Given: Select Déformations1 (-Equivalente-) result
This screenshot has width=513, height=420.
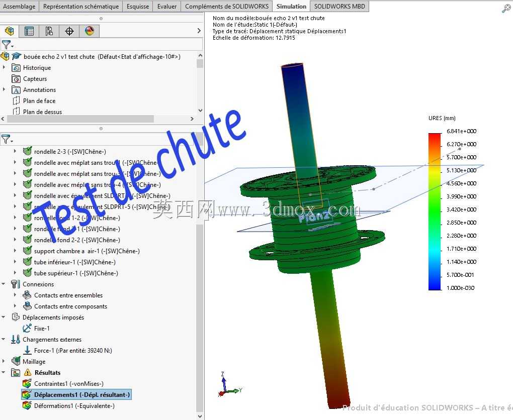Looking at the screenshot, I should click(x=74, y=406).
